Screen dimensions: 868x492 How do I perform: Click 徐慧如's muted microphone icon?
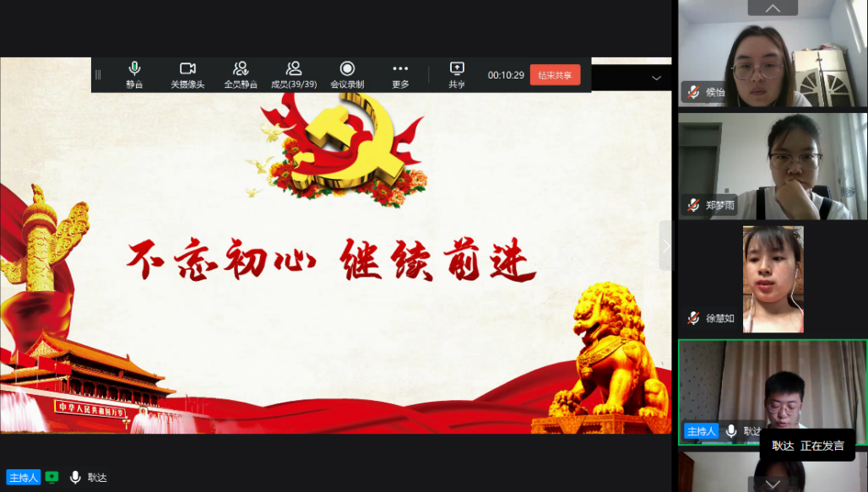click(693, 318)
